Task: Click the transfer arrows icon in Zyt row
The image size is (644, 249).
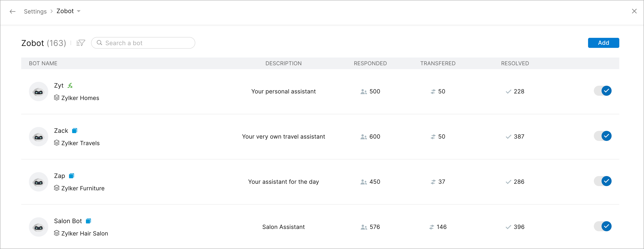Action: tap(433, 92)
